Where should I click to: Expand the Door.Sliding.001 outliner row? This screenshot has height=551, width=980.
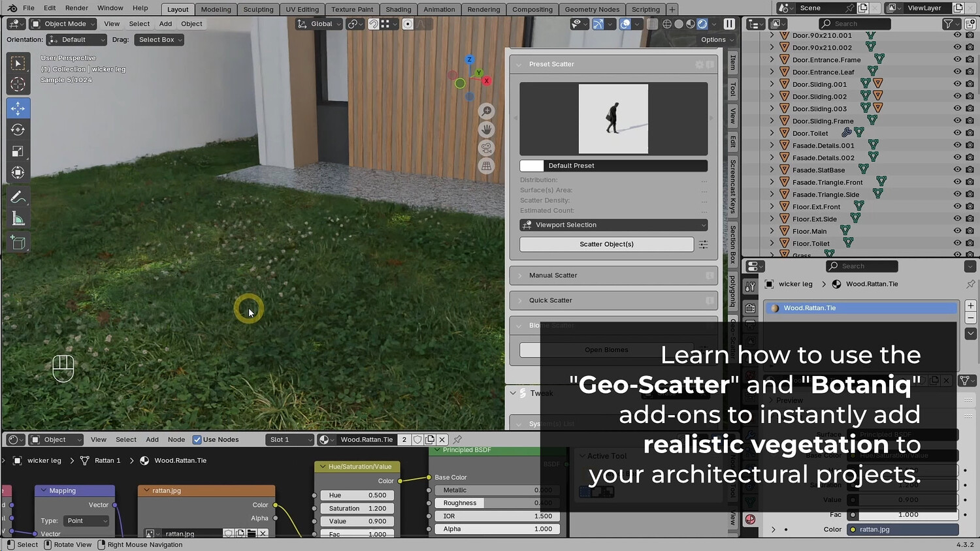coord(772,84)
